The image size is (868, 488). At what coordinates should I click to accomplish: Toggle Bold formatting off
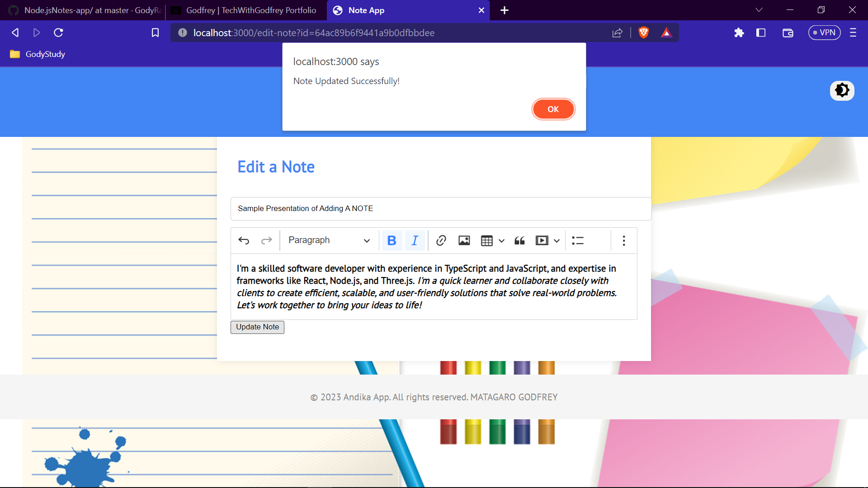(392, 240)
